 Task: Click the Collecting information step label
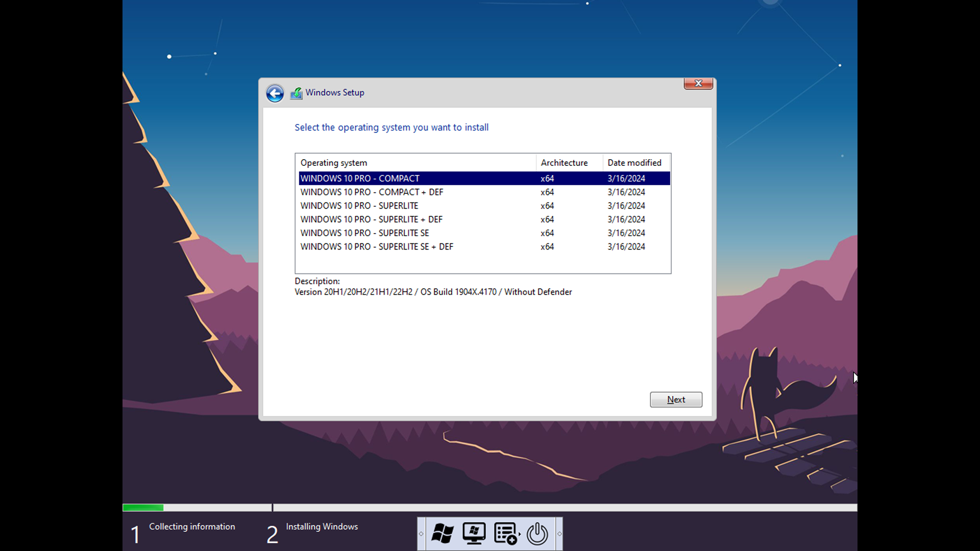[192, 527]
